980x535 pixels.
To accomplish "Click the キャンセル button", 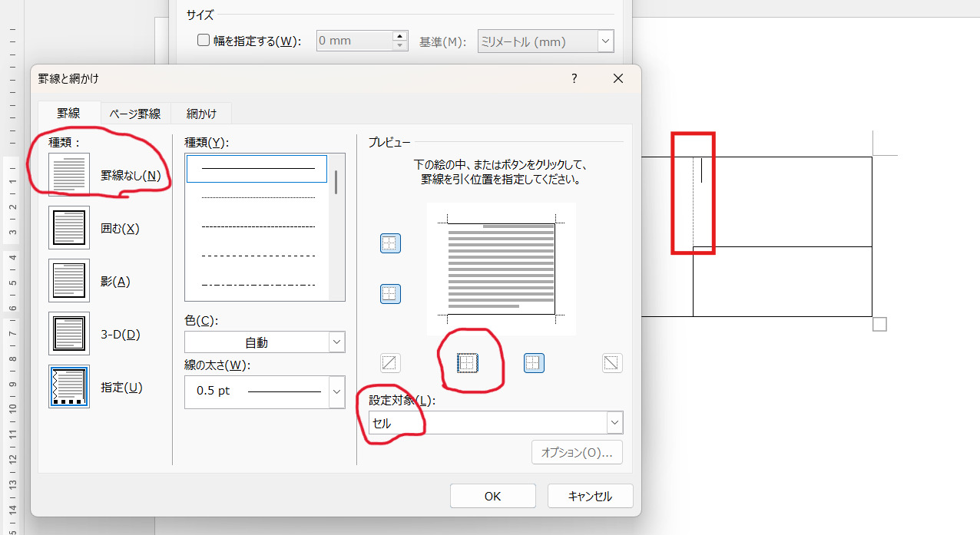I will tap(590, 496).
